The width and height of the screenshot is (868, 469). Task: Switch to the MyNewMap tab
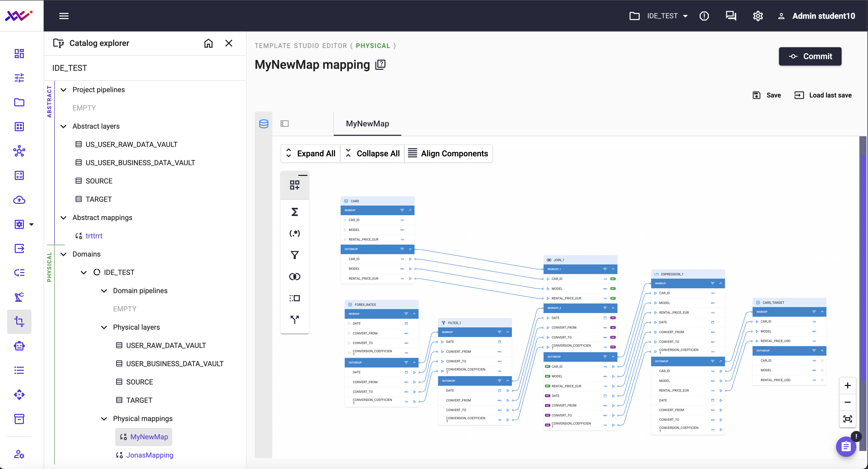(367, 124)
